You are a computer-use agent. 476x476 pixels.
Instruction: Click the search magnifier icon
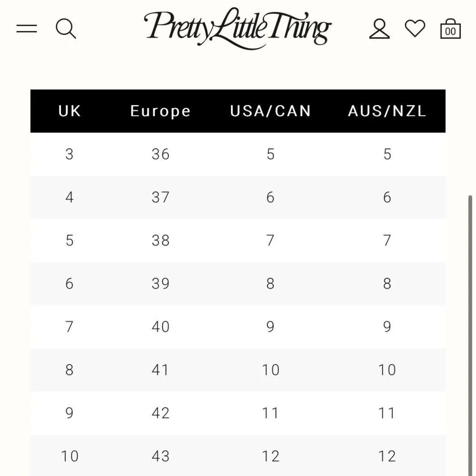(x=66, y=29)
